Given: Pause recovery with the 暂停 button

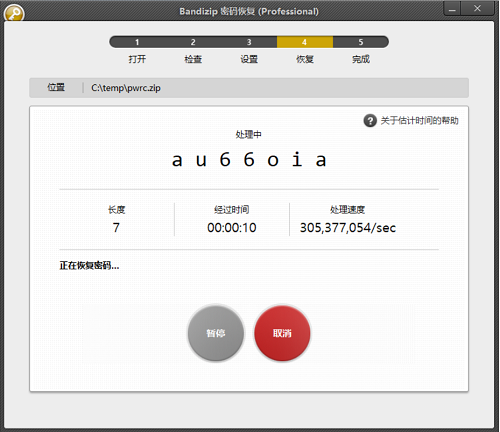Looking at the screenshot, I should (x=216, y=333).
